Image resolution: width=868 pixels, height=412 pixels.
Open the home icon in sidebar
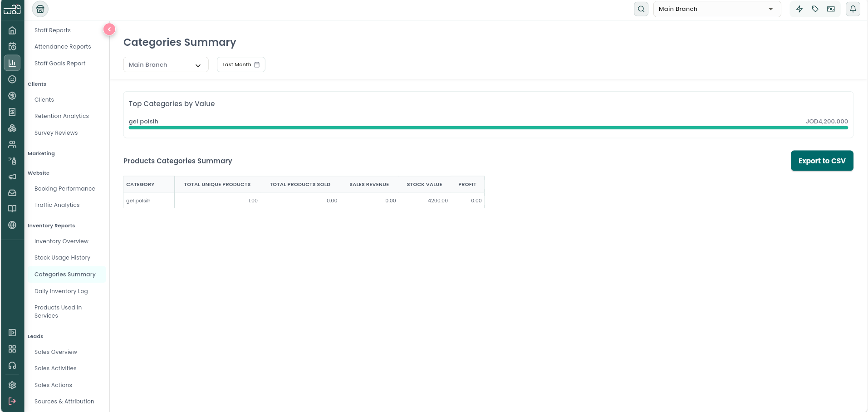pyautogui.click(x=12, y=30)
